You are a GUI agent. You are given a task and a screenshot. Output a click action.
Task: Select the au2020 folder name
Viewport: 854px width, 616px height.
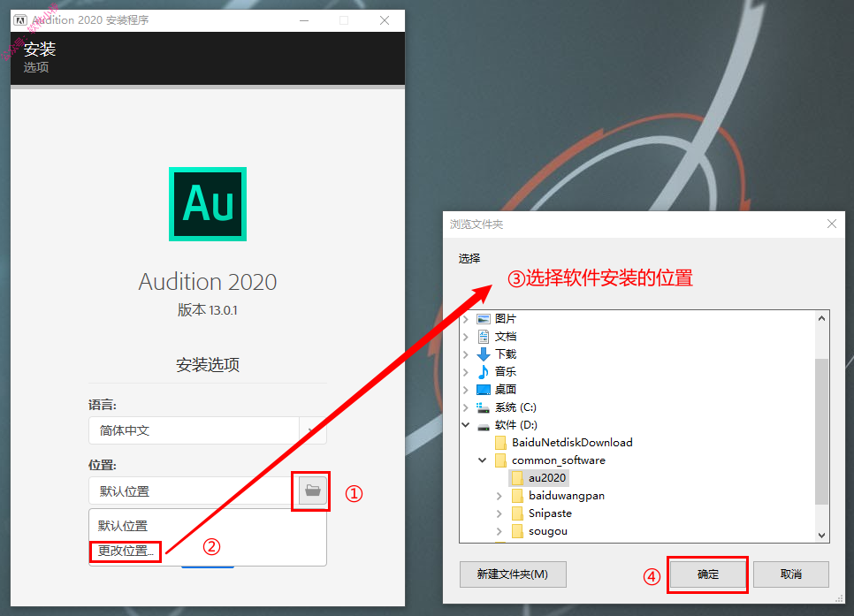tap(547, 478)
